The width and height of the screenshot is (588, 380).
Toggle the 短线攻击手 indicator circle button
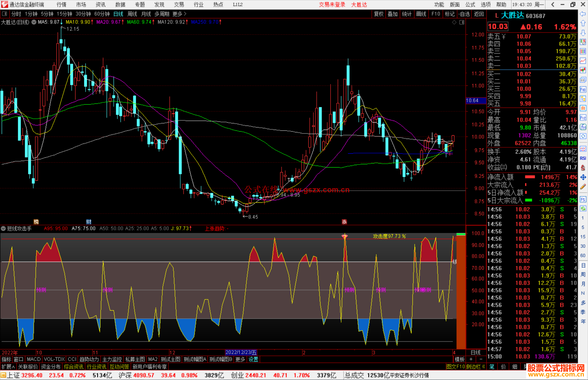click(4, 229)
